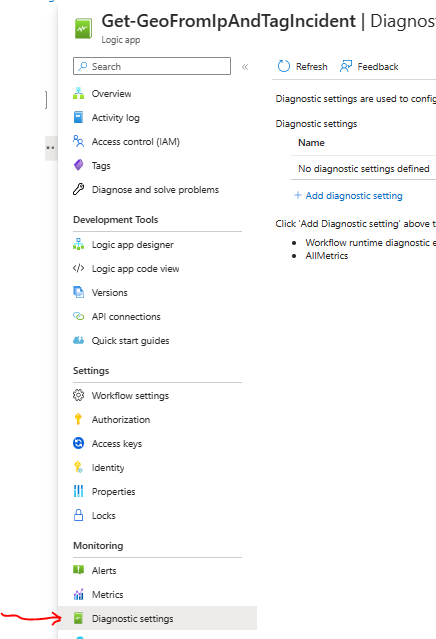Click the Identity key icon
Viewport: 436px width, 639px height.
coord(78,467)
